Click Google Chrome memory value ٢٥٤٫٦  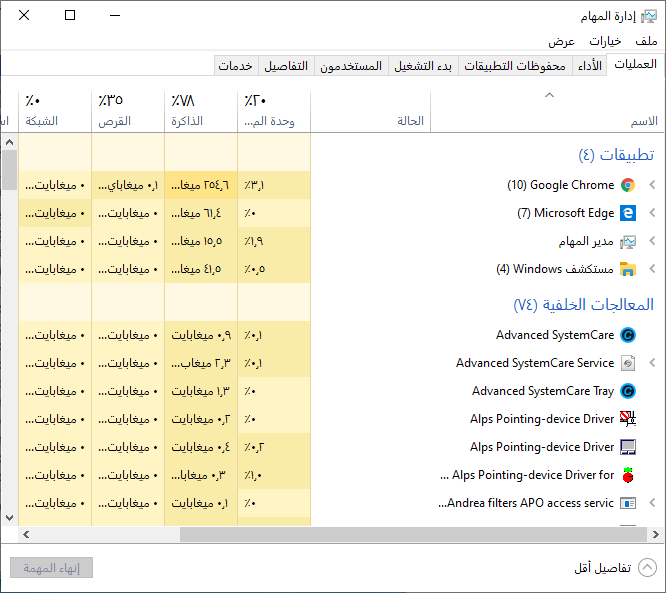coord(200,185)
